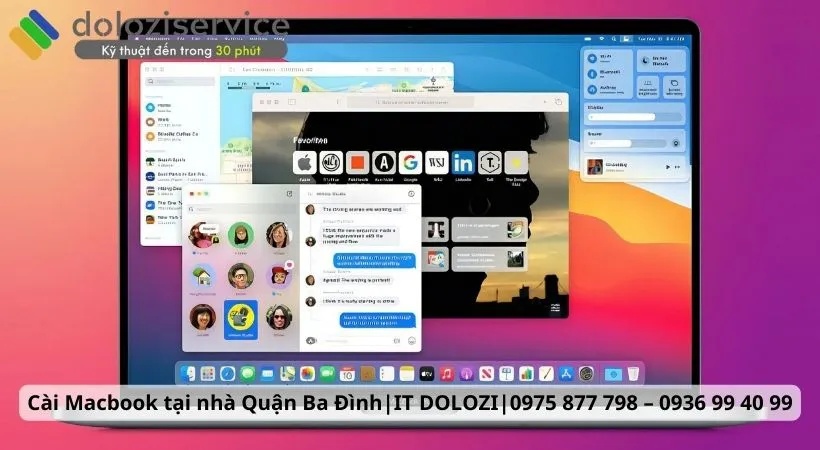Open Messages app in the Dock
This screenshot has height=450, width=820.
[247, 374]
